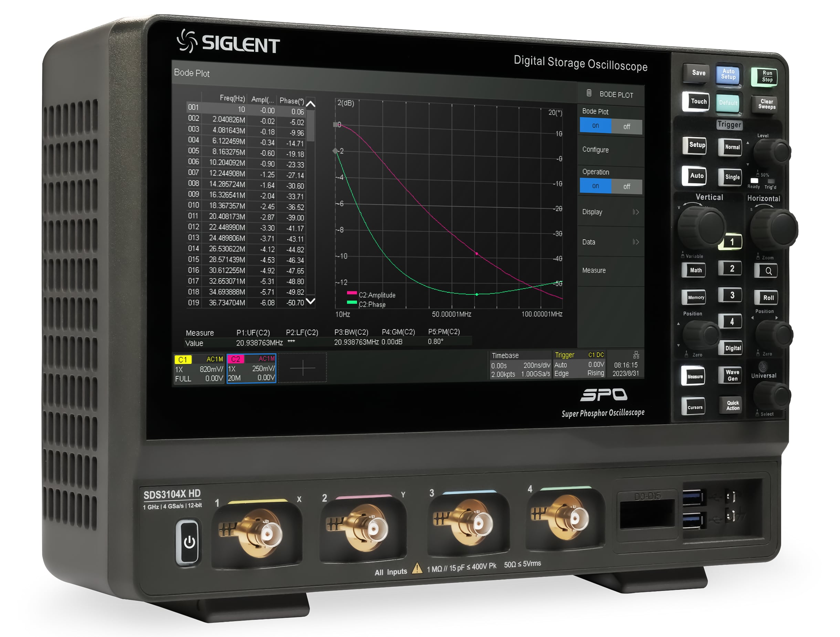Screen dimensions: 840x637
Task: Open the date and time box
Action: [626, 369]
